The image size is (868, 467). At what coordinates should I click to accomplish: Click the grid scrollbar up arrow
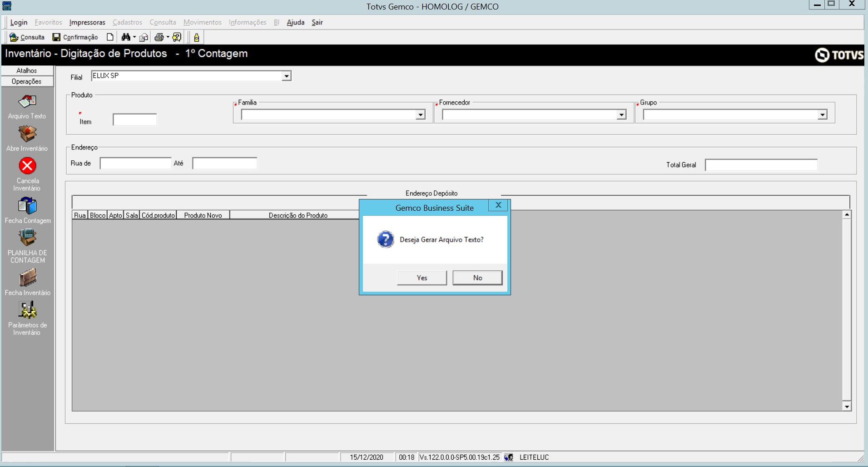click(847, 214)
